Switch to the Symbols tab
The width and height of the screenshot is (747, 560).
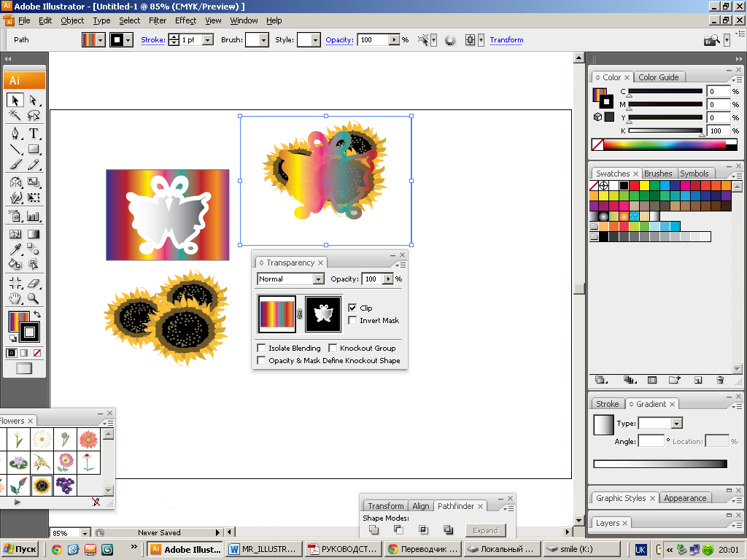(x=694, y=174)
